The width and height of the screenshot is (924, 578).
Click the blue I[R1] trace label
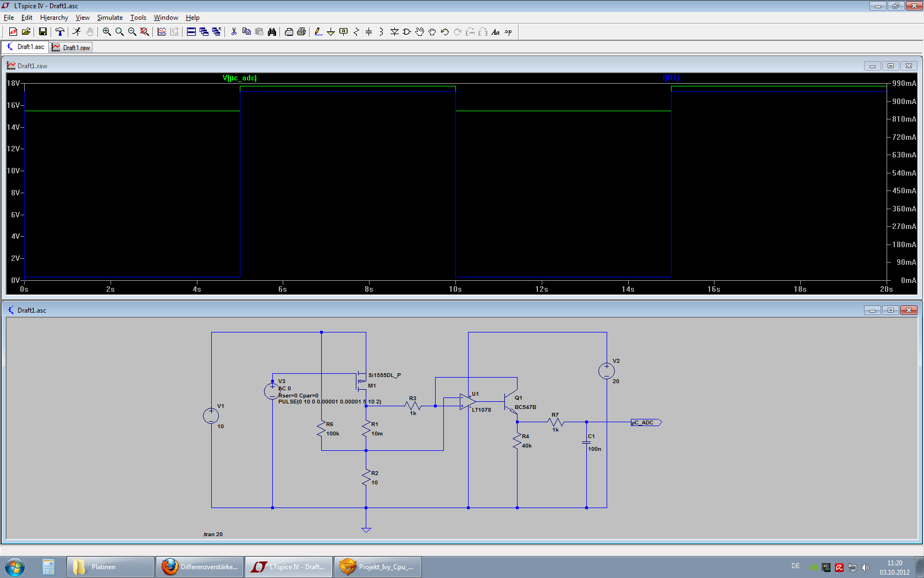(671, 78)
